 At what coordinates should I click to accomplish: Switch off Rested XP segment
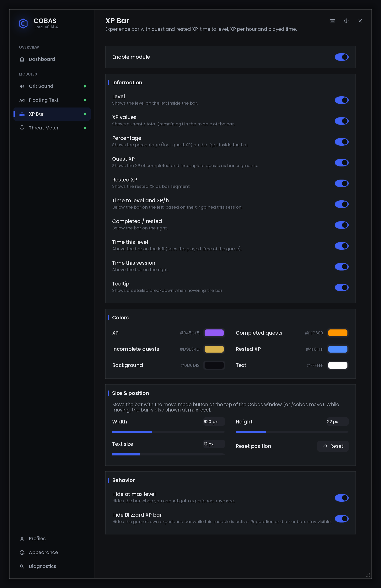pos(341,183)
